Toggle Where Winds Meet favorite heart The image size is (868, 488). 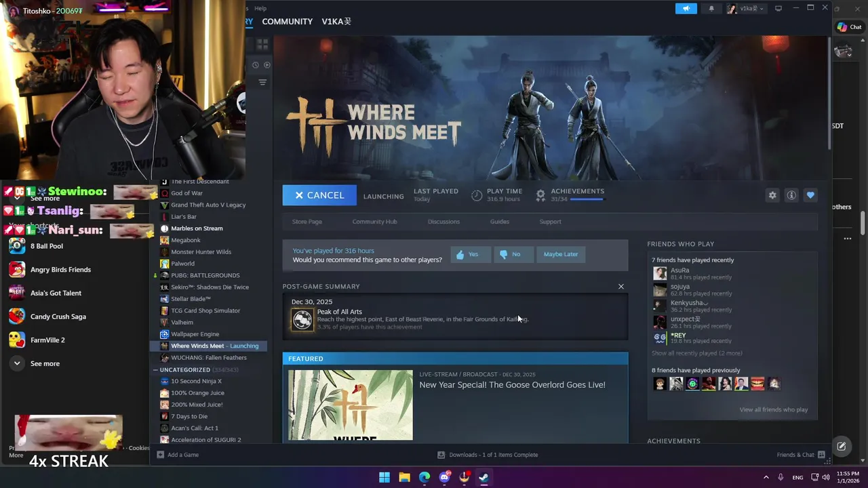810,195
